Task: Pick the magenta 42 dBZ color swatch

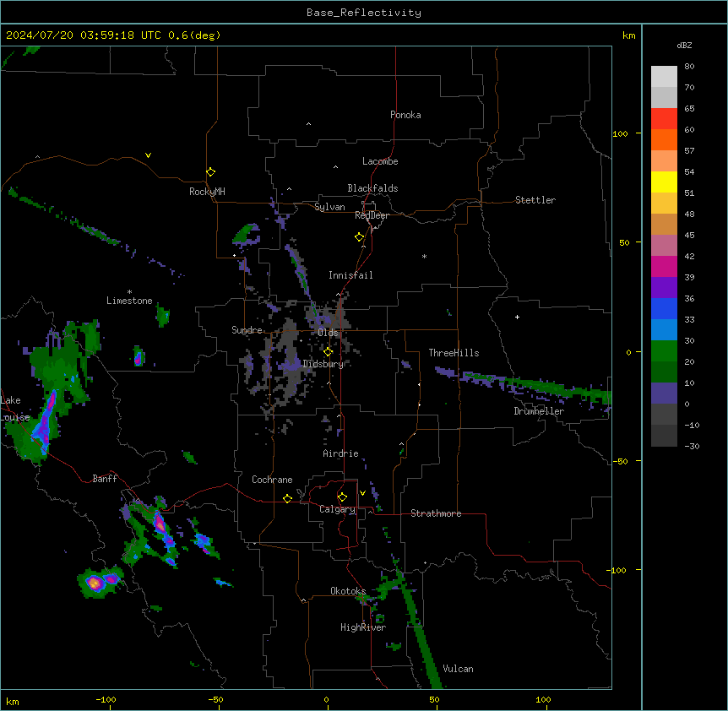Action: tap(664, 266)
